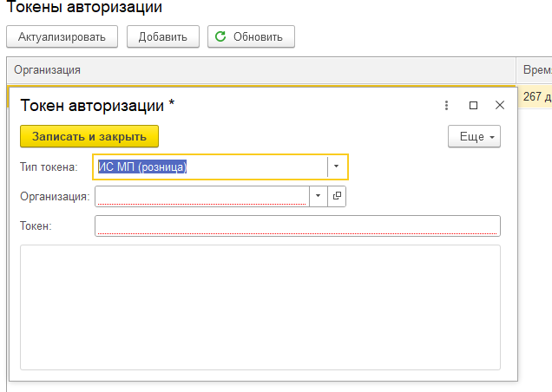Screen dimensions: 552x392
Task: Focus the Организация input field
Action: pos(202,196)
